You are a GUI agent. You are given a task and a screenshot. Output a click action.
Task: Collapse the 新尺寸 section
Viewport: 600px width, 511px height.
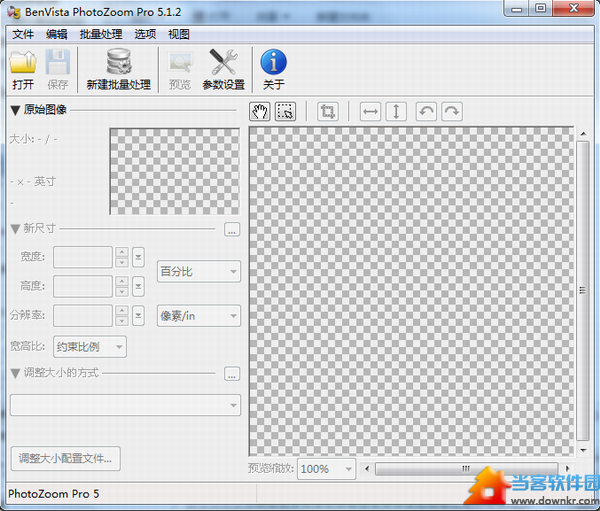click(x=15, y=229)
